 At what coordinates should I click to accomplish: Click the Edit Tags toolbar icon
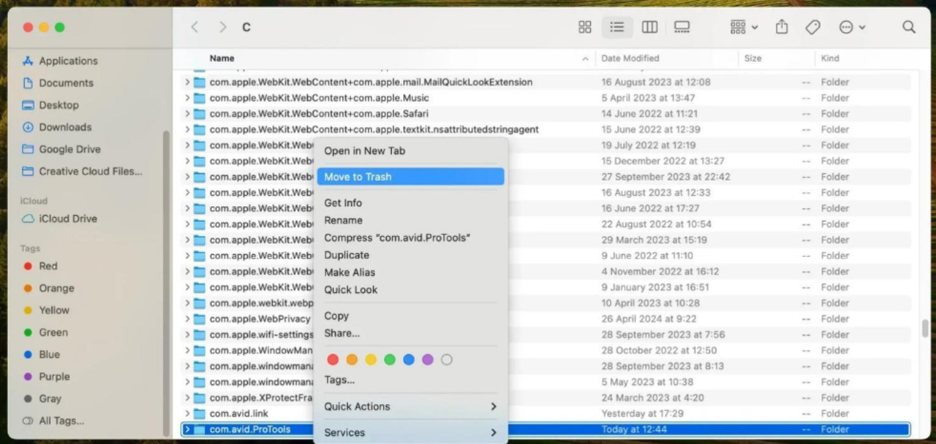(x=813, y=27)
